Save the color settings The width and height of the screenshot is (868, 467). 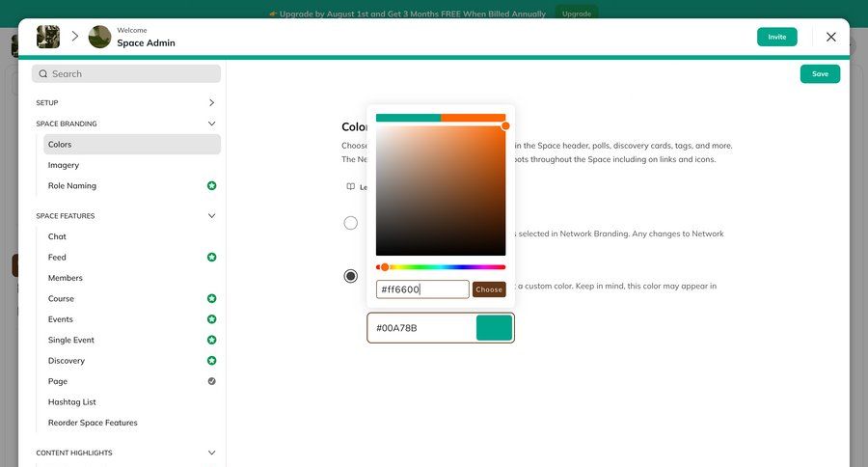click(820, 73)
